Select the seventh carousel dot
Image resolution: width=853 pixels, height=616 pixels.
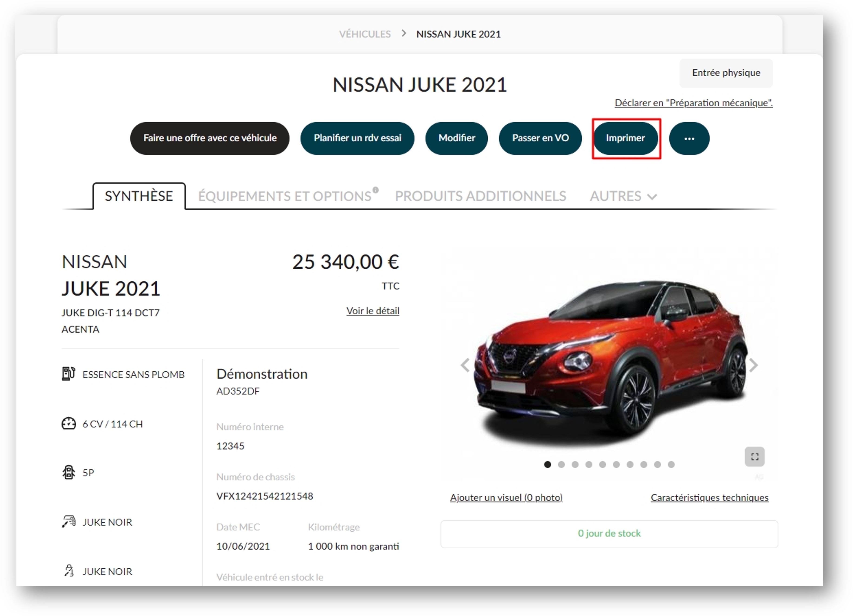pos(630,464)
